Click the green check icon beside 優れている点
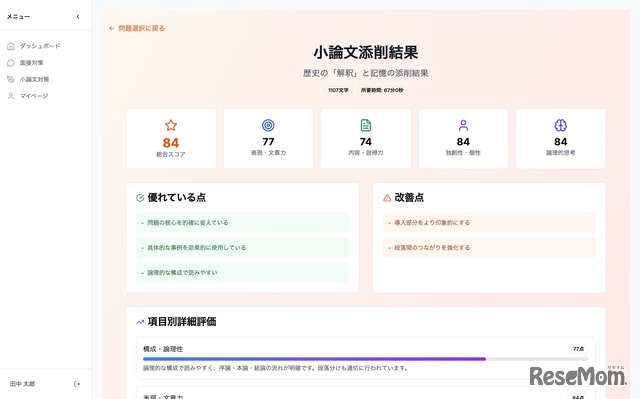 click(x=140, y=198)
